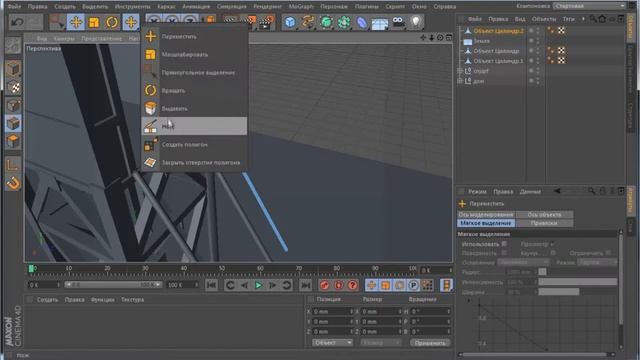Choose Создать полигон in the tool popup
This screenshot has height=360, width=640.
[194, 144]
